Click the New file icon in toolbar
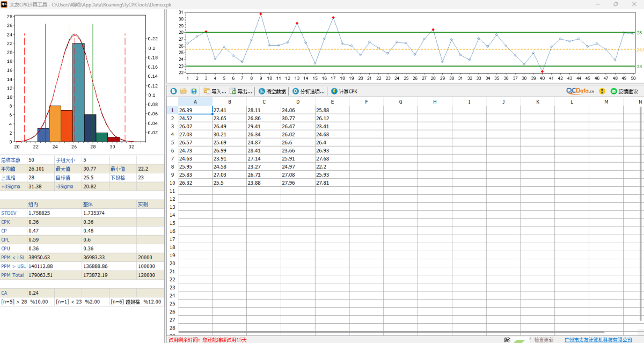This screenshot has height=343, width=644. pyautogui.click(x=173, y=91)
